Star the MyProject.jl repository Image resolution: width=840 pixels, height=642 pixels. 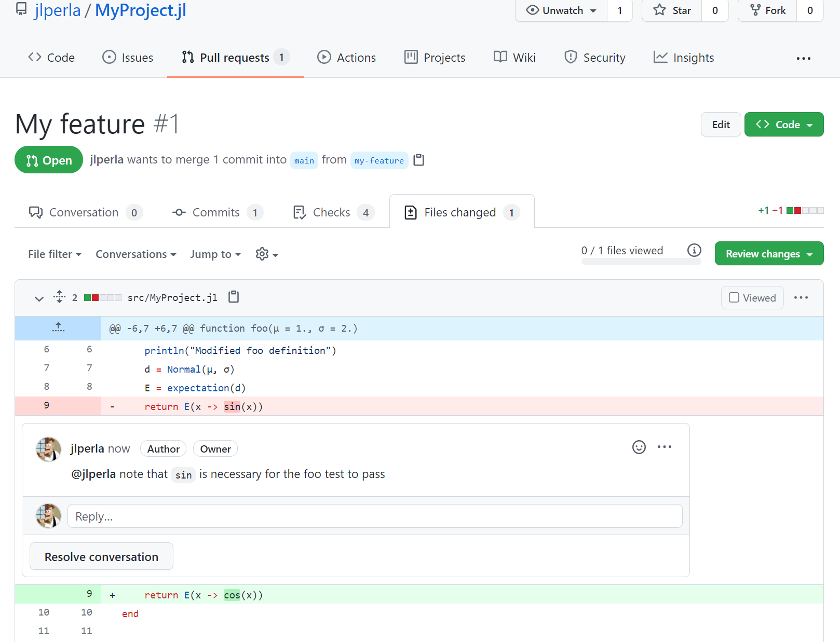pyautogui.click(x=672, y=10)
